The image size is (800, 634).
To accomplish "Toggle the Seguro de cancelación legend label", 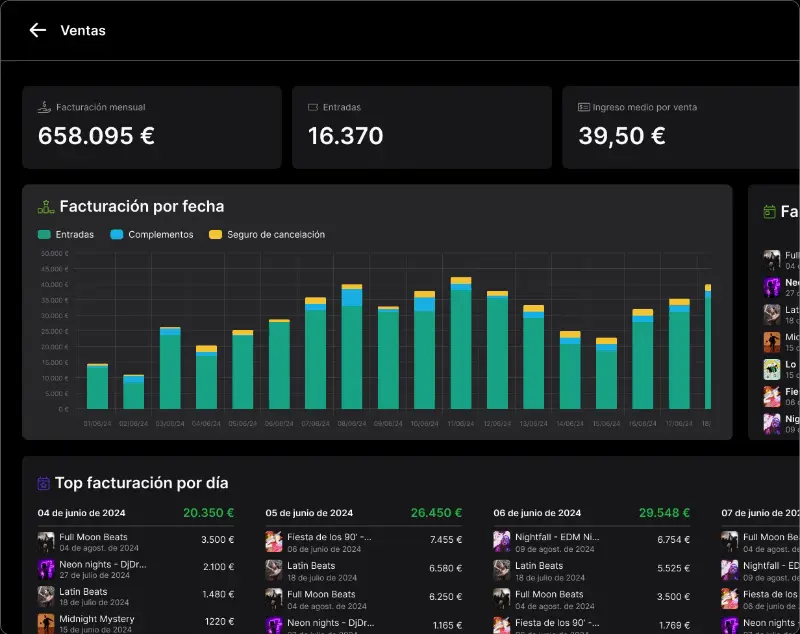I will point(275,235).
